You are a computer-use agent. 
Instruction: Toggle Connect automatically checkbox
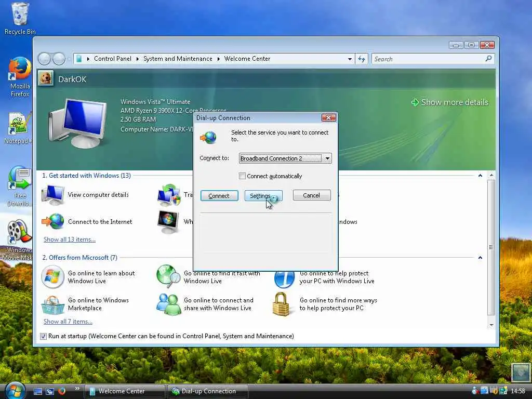pyautogui.click(x=242, y=176)
